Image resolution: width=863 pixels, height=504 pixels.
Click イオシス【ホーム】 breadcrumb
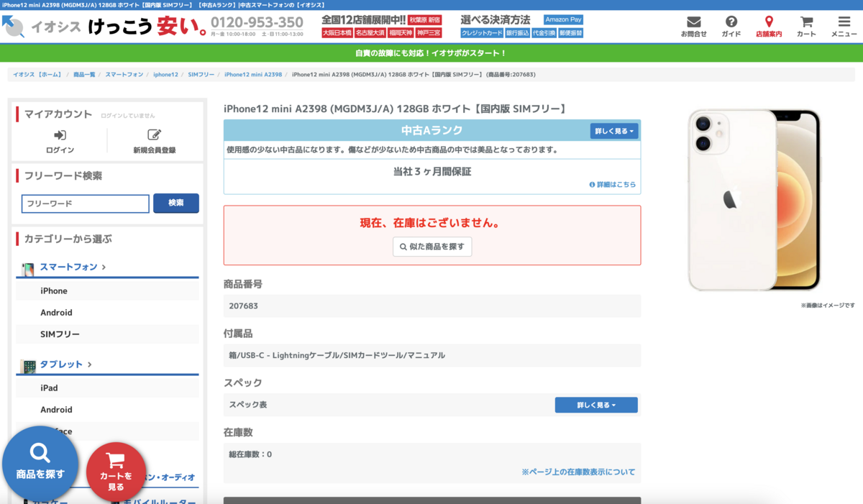tap(37, 75)
